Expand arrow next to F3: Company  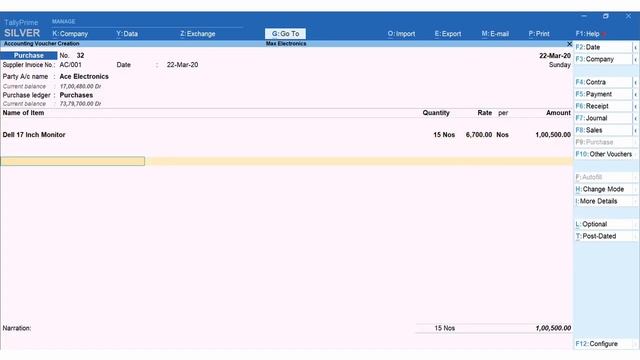636,60
